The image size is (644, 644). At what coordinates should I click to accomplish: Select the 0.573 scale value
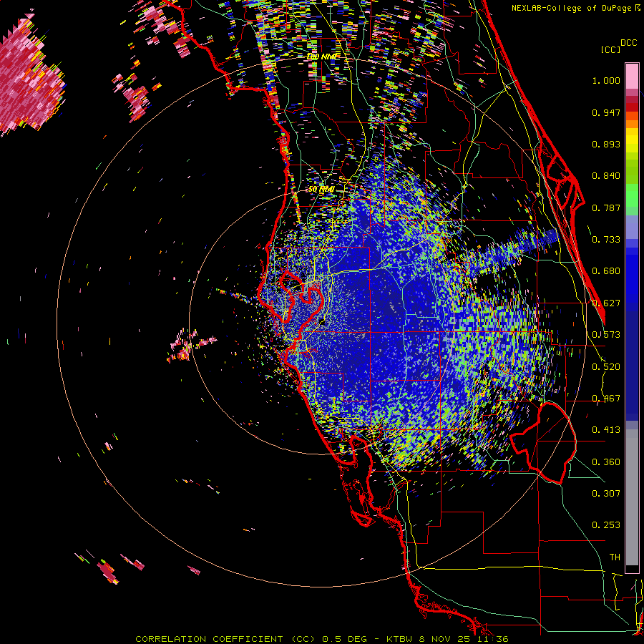point(606,335)
